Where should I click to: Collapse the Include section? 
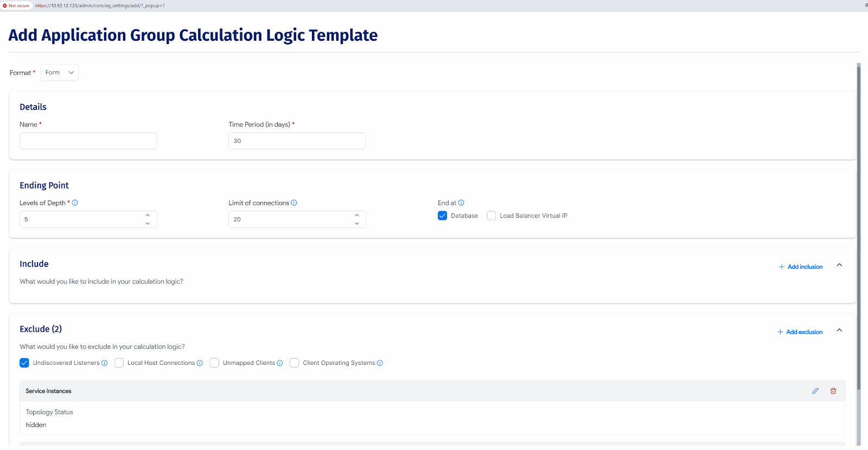click(x=839, y=265)
